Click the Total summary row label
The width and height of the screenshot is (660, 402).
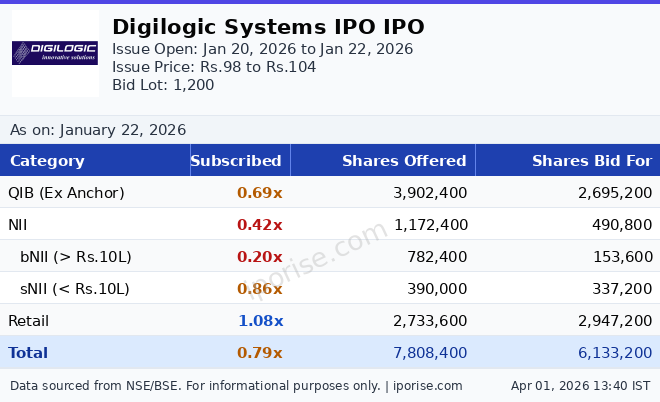(28, 353)
